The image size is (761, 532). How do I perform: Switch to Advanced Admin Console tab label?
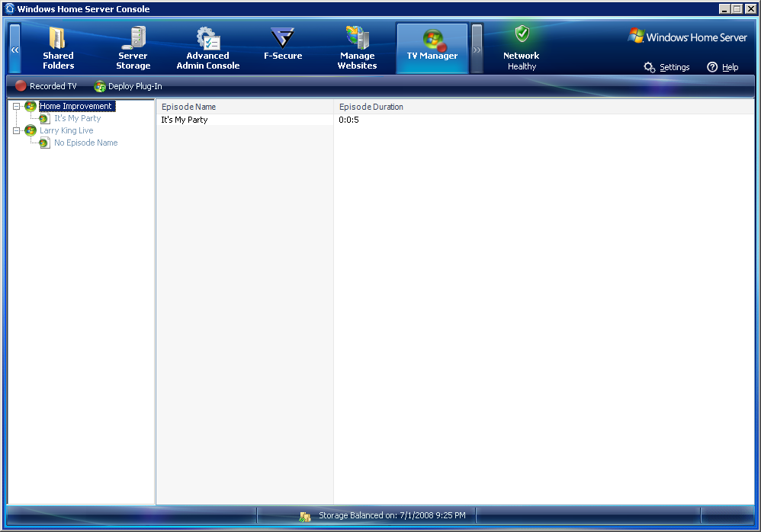point(207,61)
